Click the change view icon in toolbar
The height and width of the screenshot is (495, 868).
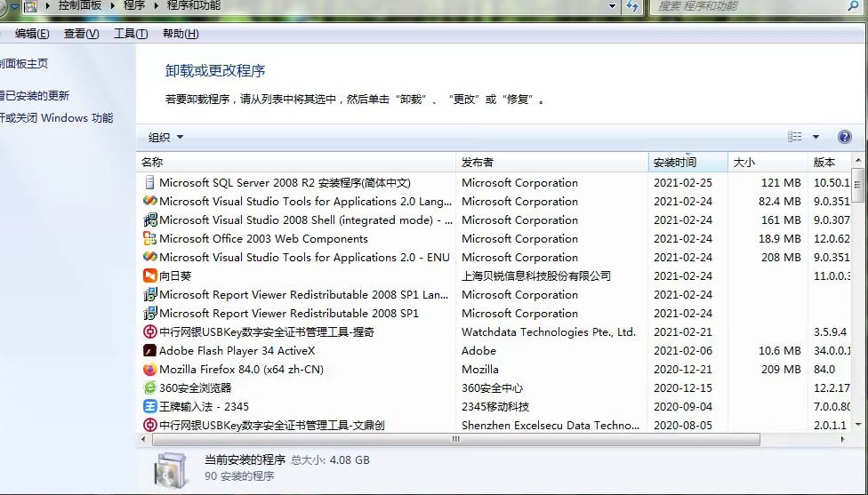[794, 137]
